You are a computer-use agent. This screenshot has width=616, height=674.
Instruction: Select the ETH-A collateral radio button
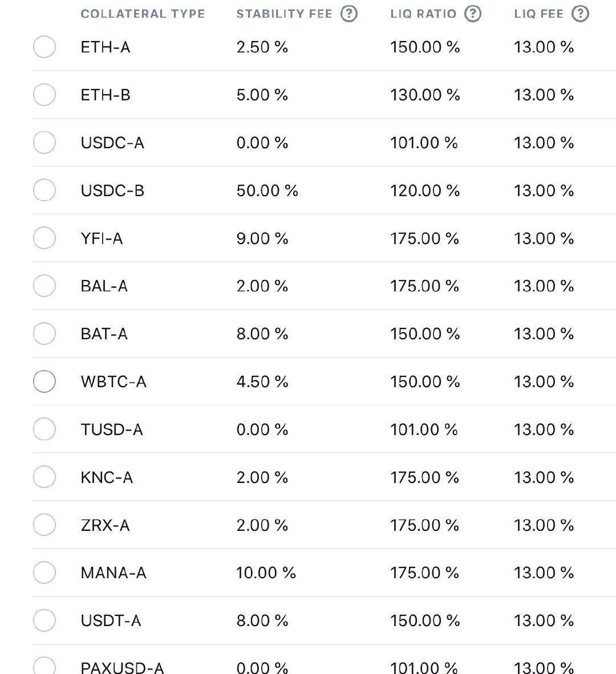click(x=44, y=47)
